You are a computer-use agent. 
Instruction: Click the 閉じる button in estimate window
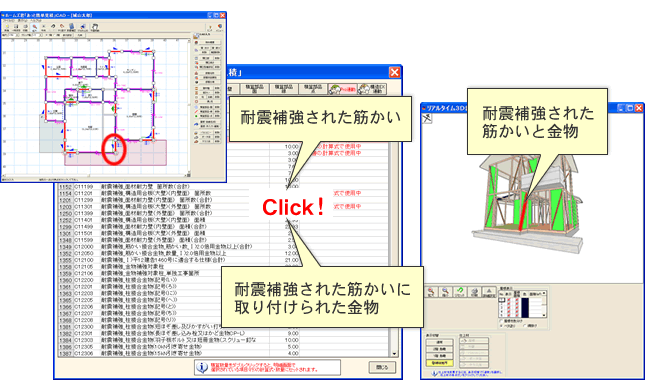coord(382,367)
